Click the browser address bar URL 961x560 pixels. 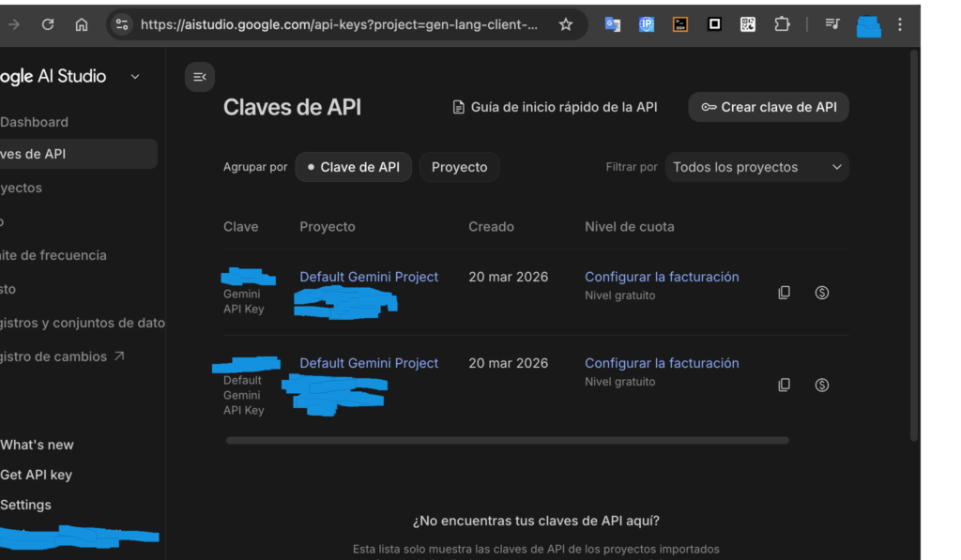tap(338, 24)
